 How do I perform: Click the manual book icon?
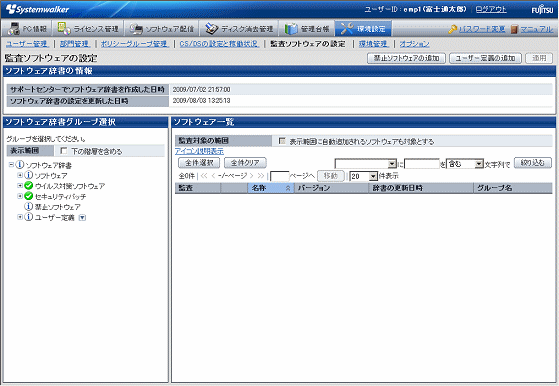point(514,29)
